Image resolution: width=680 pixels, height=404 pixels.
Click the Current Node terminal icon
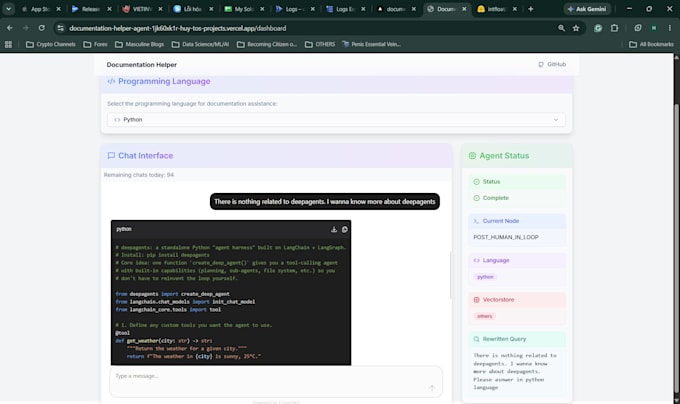(476, 221)
